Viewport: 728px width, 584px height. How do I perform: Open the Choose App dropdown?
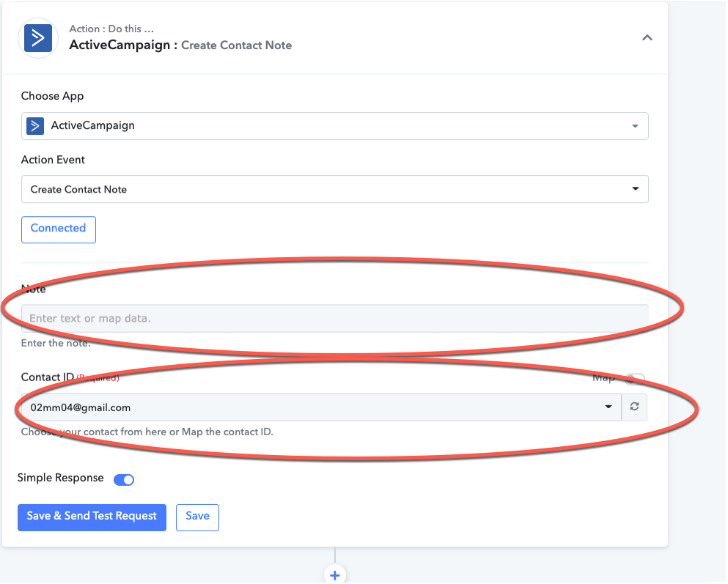tap(334, 126)
